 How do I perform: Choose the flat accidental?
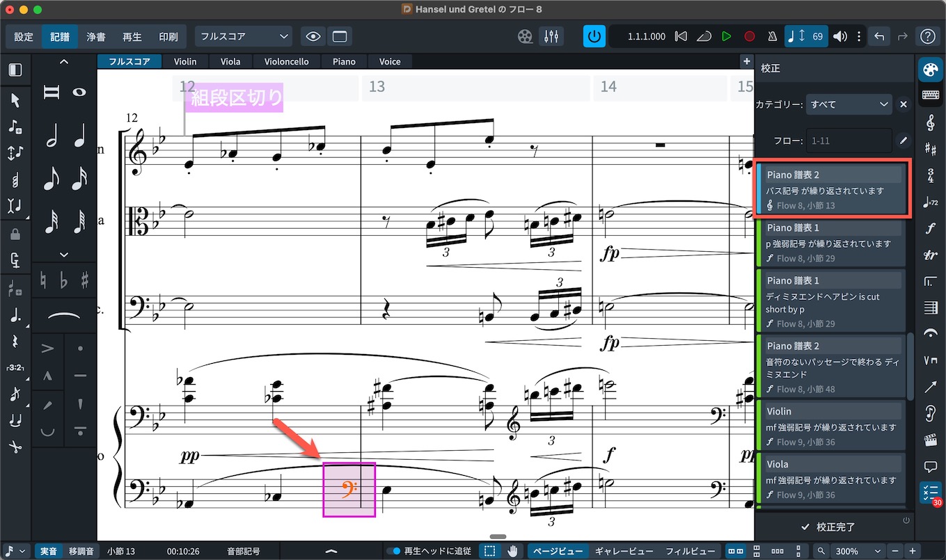pos(63,281)
